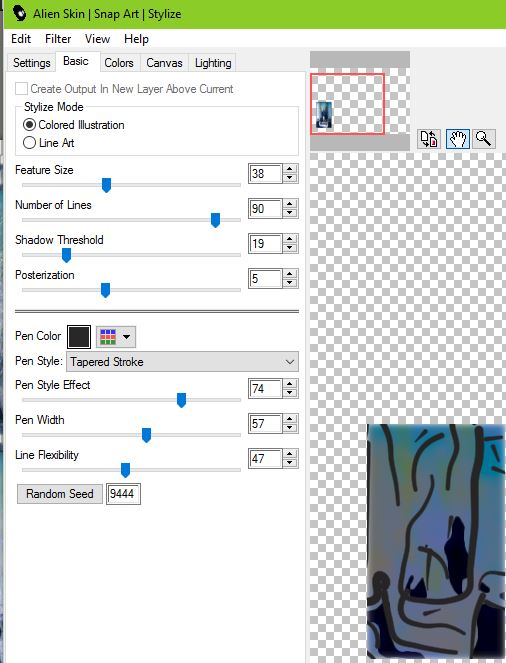The height and width of the screenshot is (663, 506).
Task: Open the Help menu
Action: (x=136, y=39)
